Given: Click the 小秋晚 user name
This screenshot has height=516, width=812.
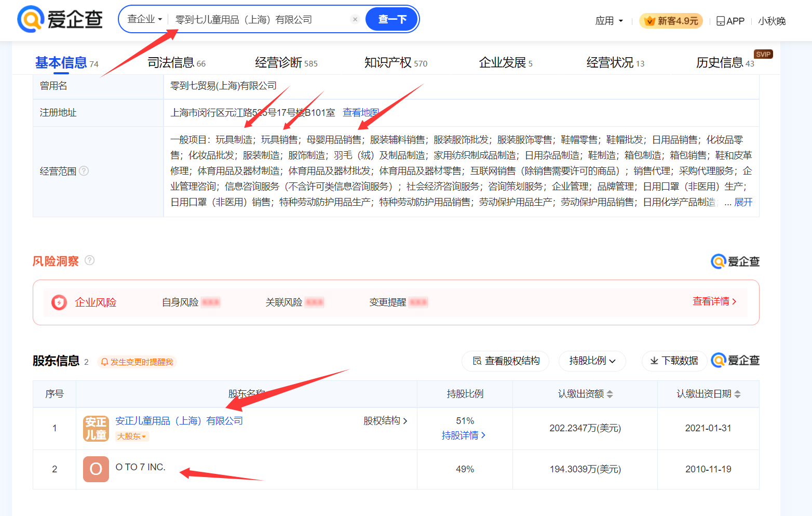Looking at the screenshot, I should tap(772, 21).
